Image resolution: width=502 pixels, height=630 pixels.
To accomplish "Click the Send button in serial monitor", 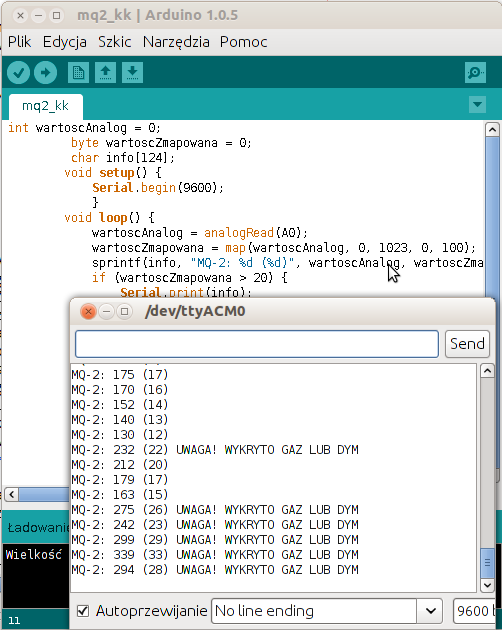I will [467, 344].
